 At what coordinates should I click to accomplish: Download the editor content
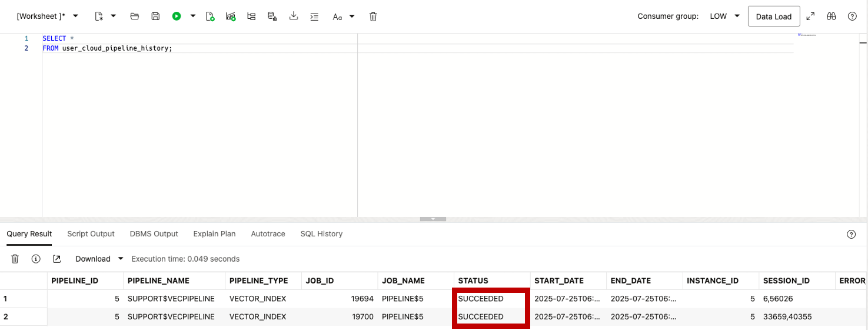(x=294, y=16)
